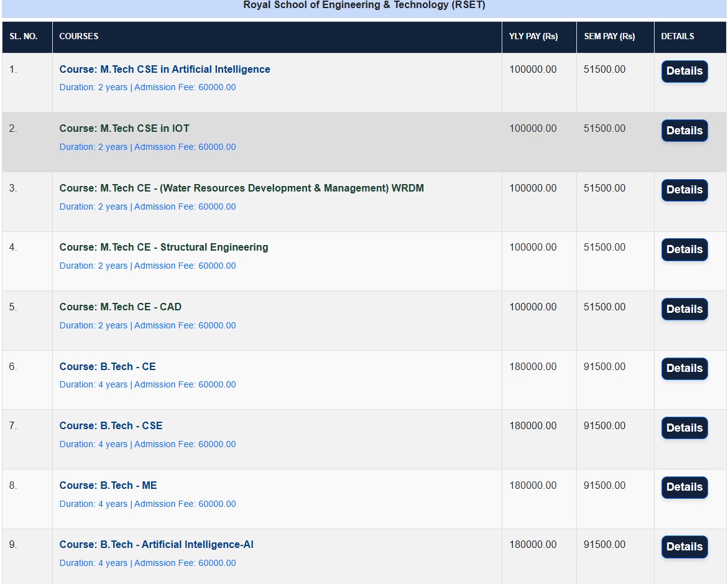Click course title M.Tech CSE in Artificial Intelligence
Viewport: 728px width, 584px height.
point(165,69)
